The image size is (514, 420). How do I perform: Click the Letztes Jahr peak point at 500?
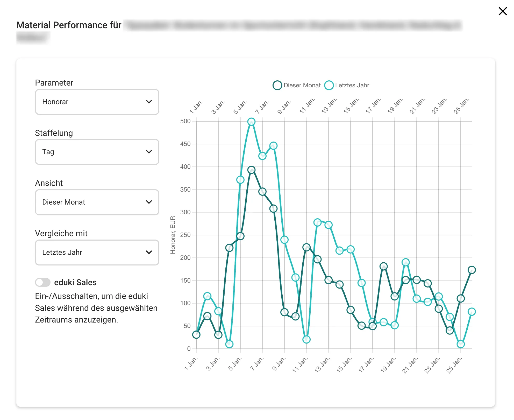click(x=251, y=122)
